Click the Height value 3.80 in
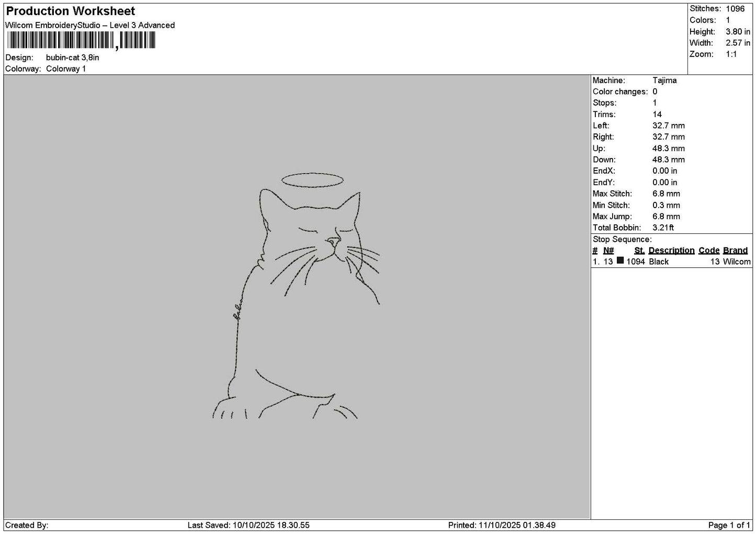Screen dimensions: 756x534 click(x=738, y=32)
